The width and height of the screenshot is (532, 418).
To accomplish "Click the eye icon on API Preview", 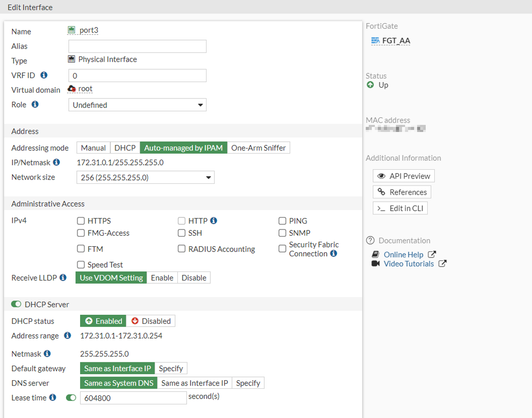I will point(382,176).
